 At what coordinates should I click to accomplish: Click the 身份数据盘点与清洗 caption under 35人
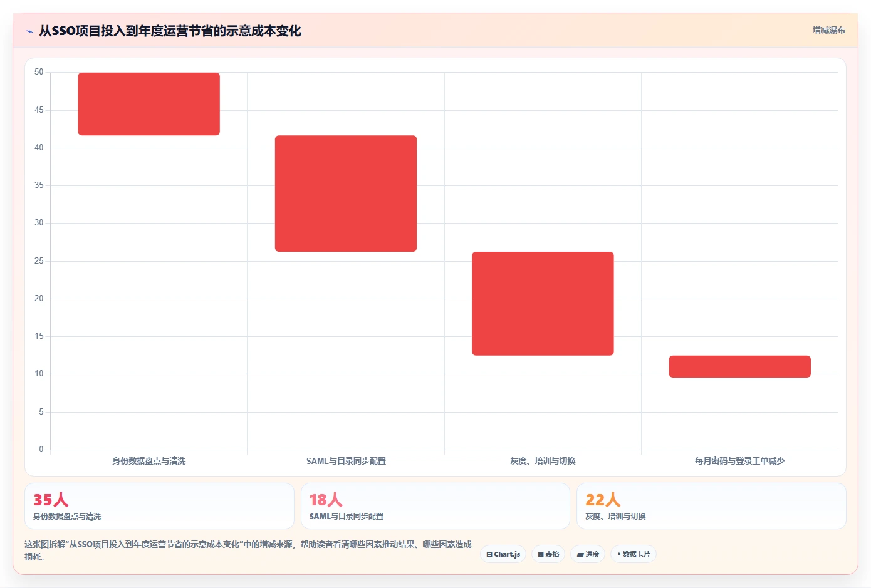tap(67, 517)
